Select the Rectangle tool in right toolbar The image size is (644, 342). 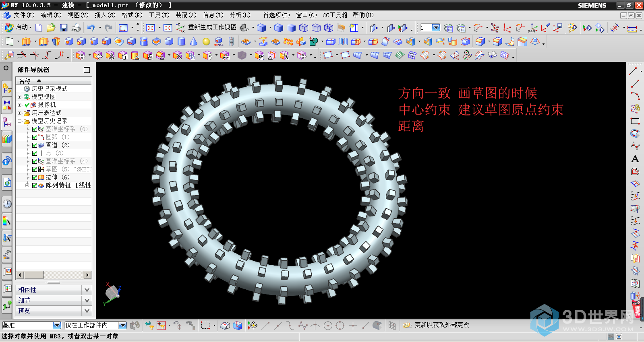[x=635, y=121]
